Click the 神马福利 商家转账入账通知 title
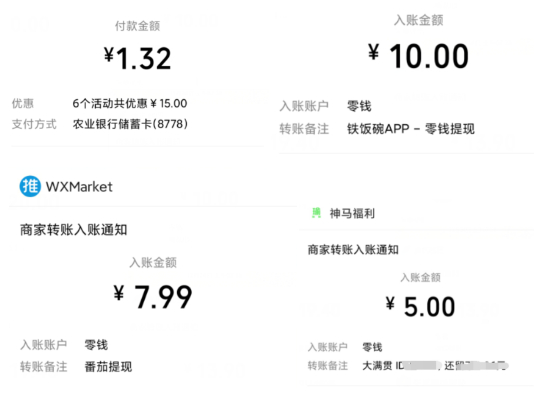 click(353, 250)
